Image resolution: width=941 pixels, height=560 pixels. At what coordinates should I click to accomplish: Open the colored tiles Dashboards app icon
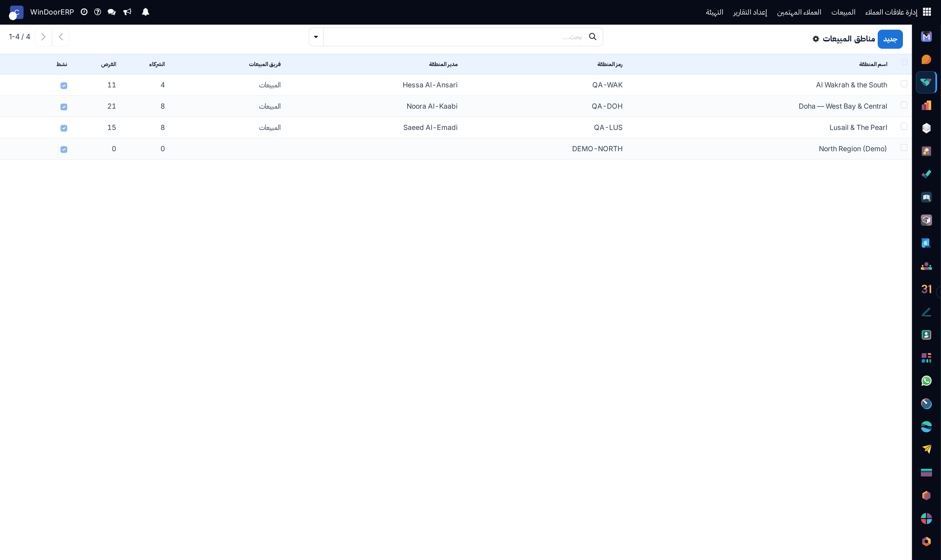coord(926,358)
